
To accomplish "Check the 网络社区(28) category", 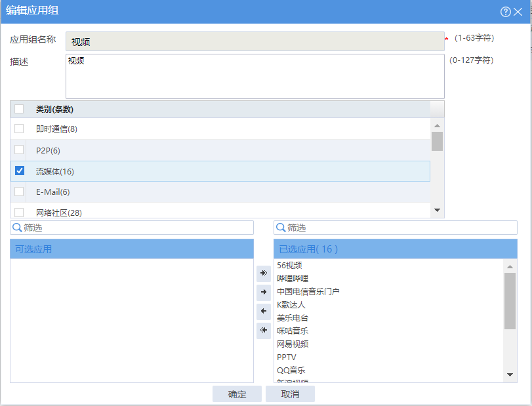I will (19, 213).
